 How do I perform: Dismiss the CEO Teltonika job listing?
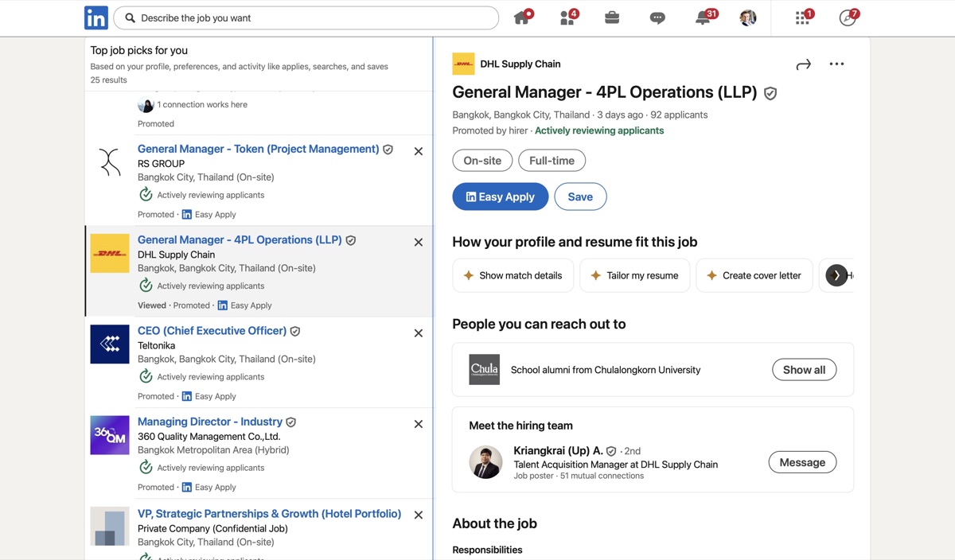click(x=418, y=332)
